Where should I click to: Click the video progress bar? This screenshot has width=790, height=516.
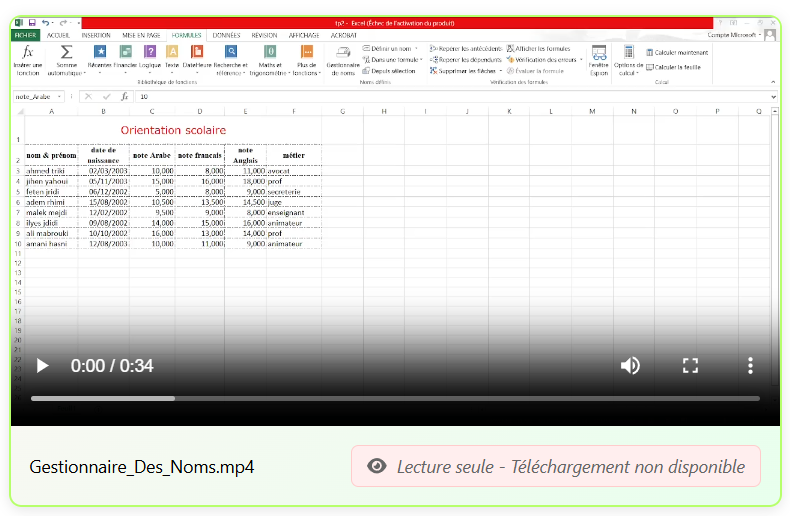(x=395, y=398)
